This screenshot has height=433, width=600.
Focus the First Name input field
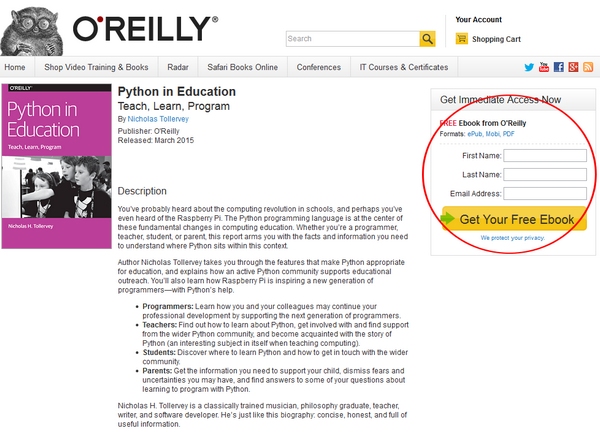[545, 156]
